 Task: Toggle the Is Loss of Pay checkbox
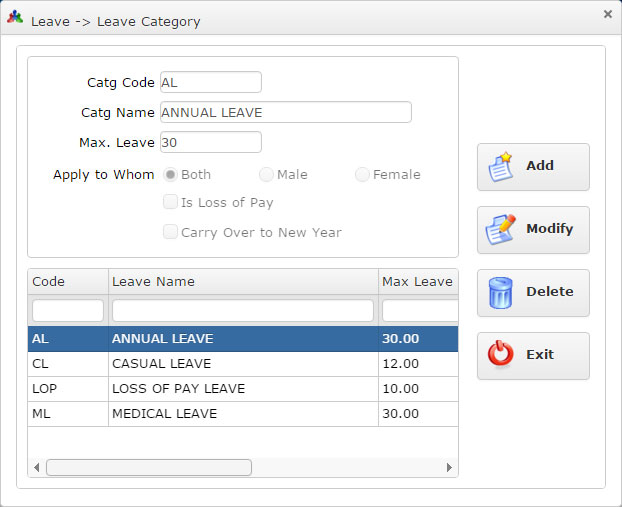(x=171, y=203)
